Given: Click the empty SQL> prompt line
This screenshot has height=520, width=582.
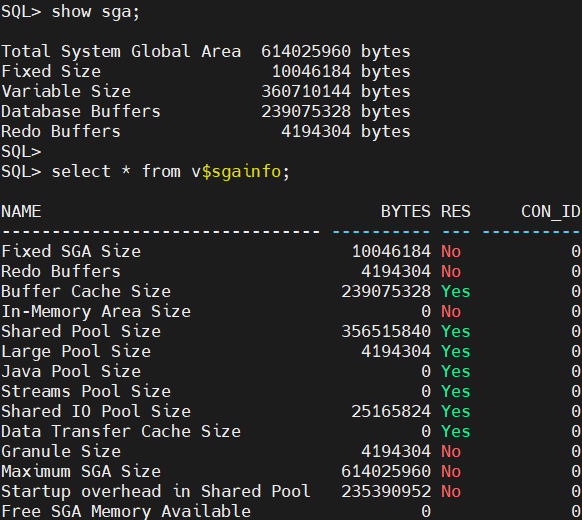Looking at the screenshot, I should coord(21,151).
